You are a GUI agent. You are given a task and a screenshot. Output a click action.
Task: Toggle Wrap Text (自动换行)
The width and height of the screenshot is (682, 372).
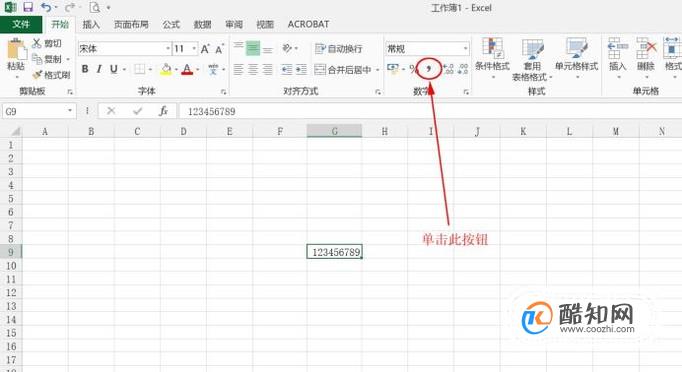click(x=339, y=49)
